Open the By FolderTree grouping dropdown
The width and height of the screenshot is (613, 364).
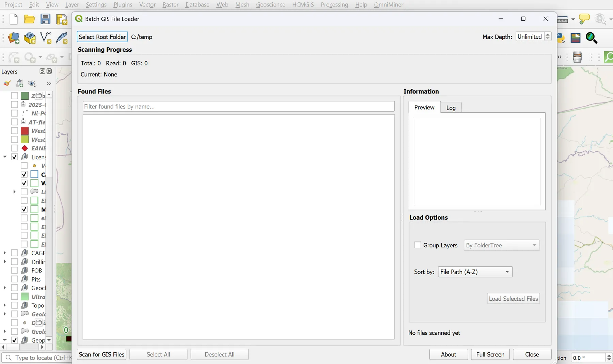pos(502,245)
